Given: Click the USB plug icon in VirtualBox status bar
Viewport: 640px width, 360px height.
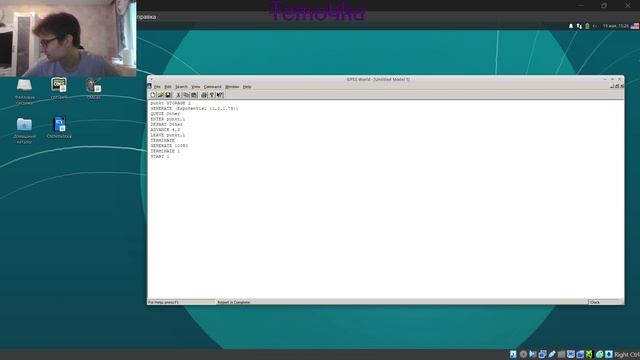Looking at the screenshot, I should coord(551,354).
